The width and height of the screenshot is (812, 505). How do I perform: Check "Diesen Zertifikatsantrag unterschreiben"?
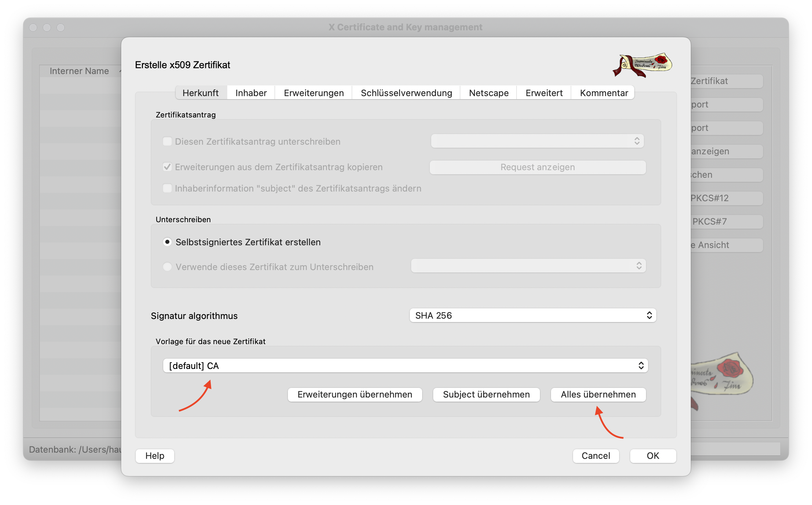[167, 141]
